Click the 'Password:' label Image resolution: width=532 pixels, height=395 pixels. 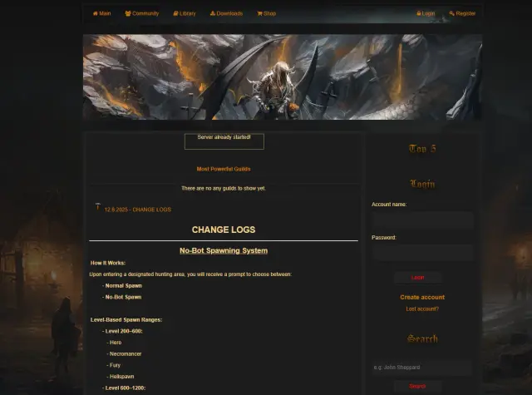384,238
